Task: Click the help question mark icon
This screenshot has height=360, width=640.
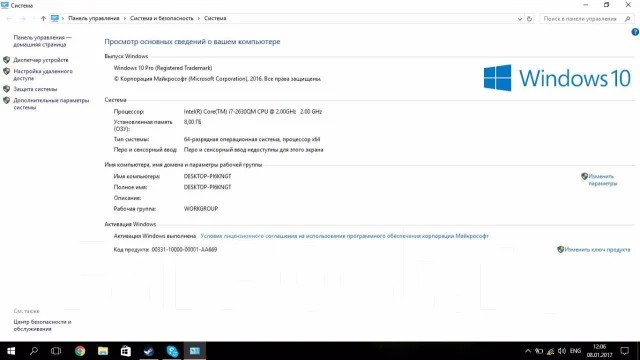Action: (635, 32)
